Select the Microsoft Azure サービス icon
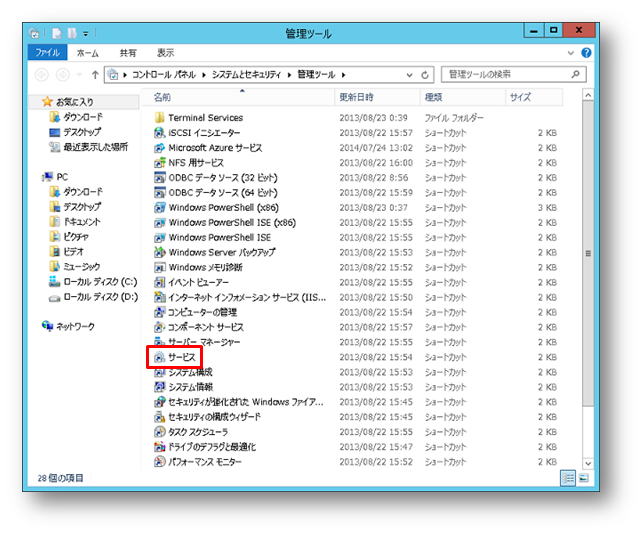The height and width of the screenshot is (534, 642). tap(159, 148)
